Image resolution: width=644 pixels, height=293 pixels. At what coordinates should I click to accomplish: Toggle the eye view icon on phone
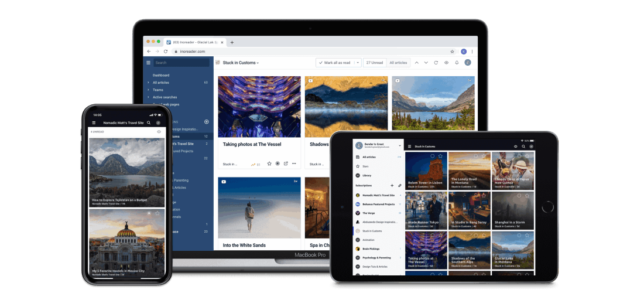159,131
